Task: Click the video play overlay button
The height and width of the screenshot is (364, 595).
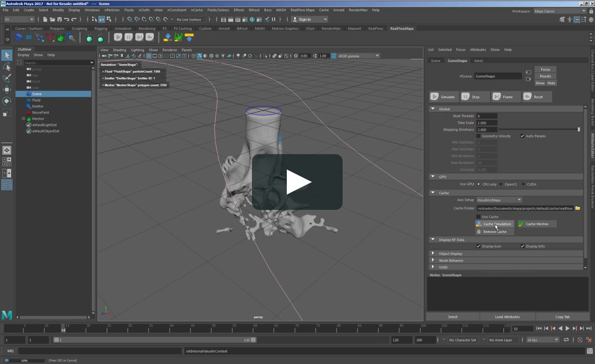Action: pyautogui.click(x=297, y=182)
